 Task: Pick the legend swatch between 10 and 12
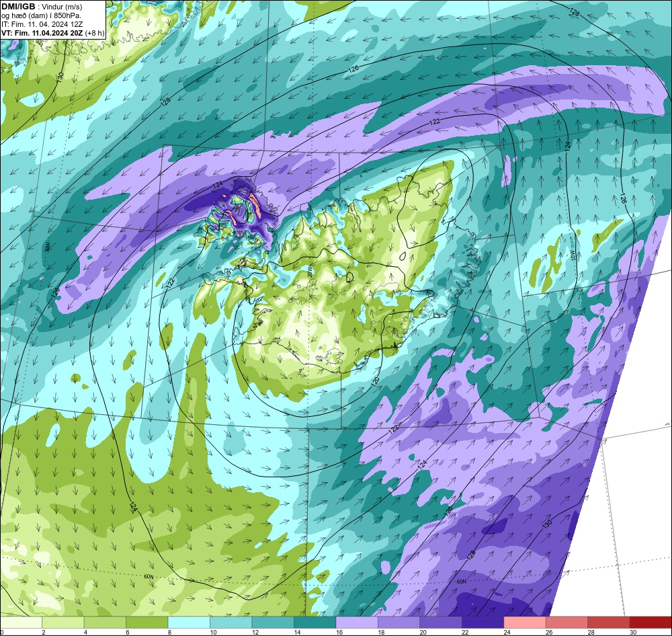tap(231, 623)
